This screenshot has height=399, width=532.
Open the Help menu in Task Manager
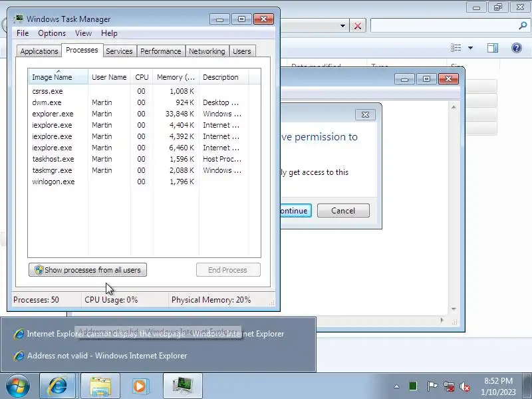tap(109, 33)
